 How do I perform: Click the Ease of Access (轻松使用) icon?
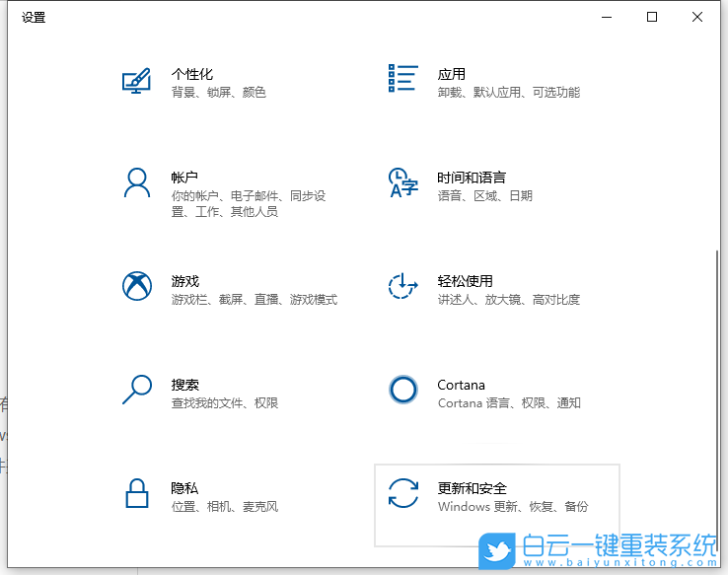coord(403,286)
